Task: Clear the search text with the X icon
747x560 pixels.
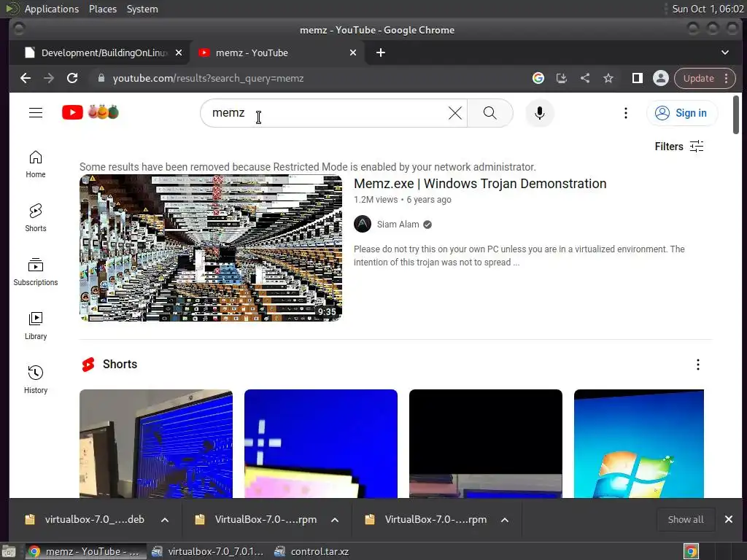Action: 455,113
